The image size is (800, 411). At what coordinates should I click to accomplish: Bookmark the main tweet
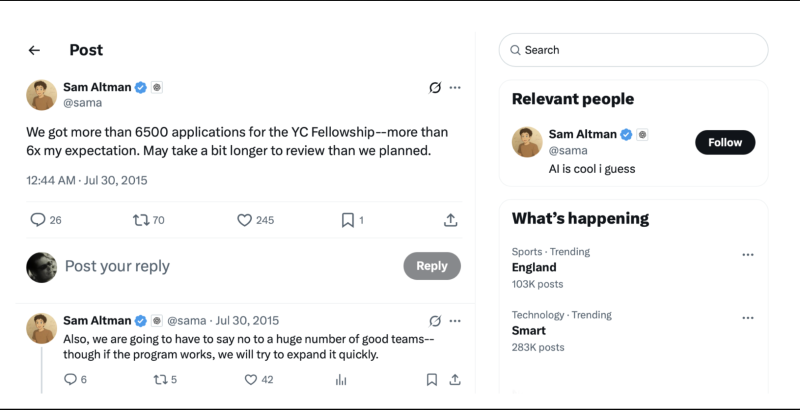tap(346, 220)
